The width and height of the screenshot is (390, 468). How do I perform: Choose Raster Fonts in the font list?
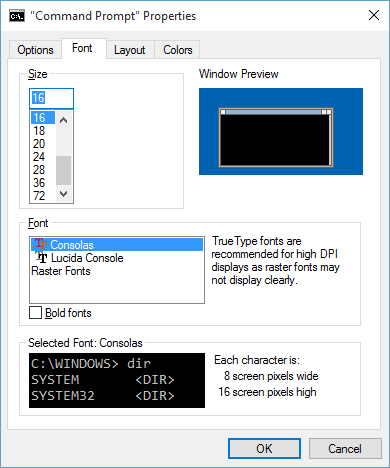[x=117, y=271]
